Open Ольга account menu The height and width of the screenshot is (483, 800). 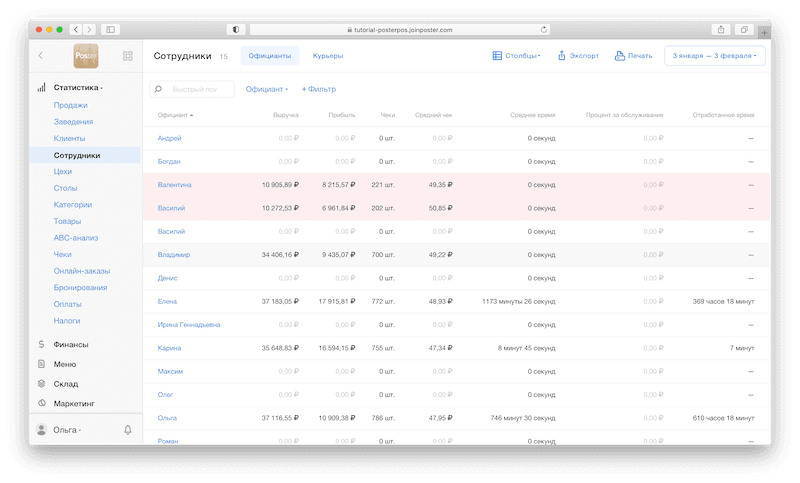click(67, 430)
